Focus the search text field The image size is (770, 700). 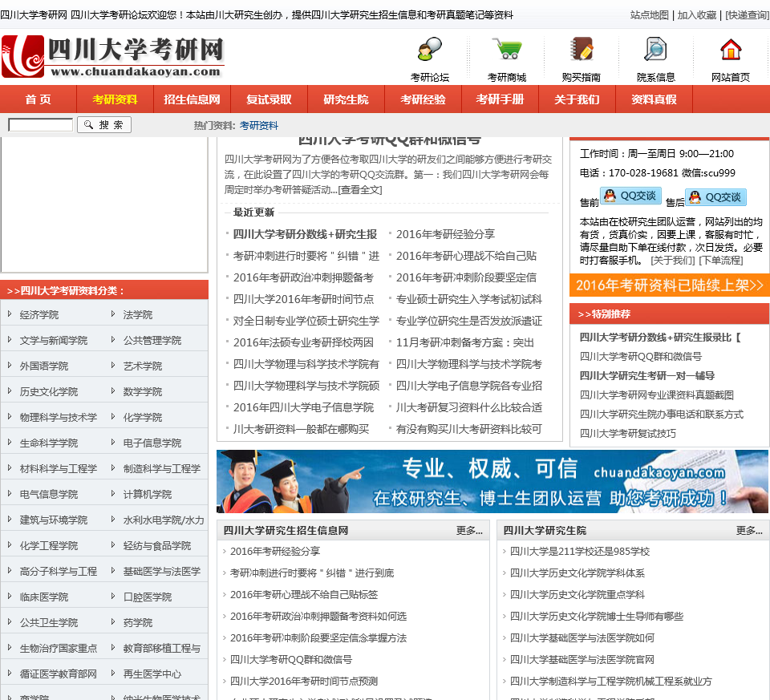tap(41, 124)
